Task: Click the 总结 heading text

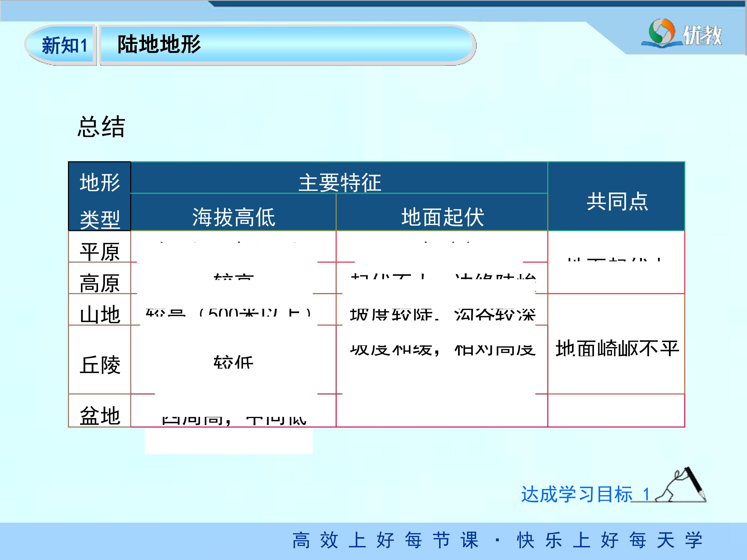Action: coord(102,127)
